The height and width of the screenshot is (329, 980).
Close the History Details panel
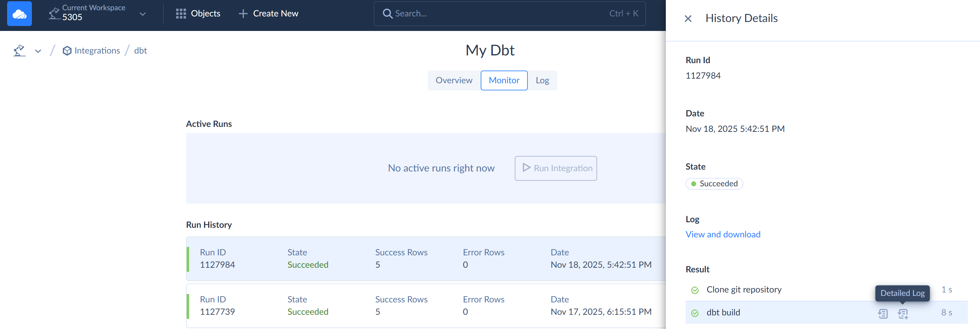click(x=688, y=18)
